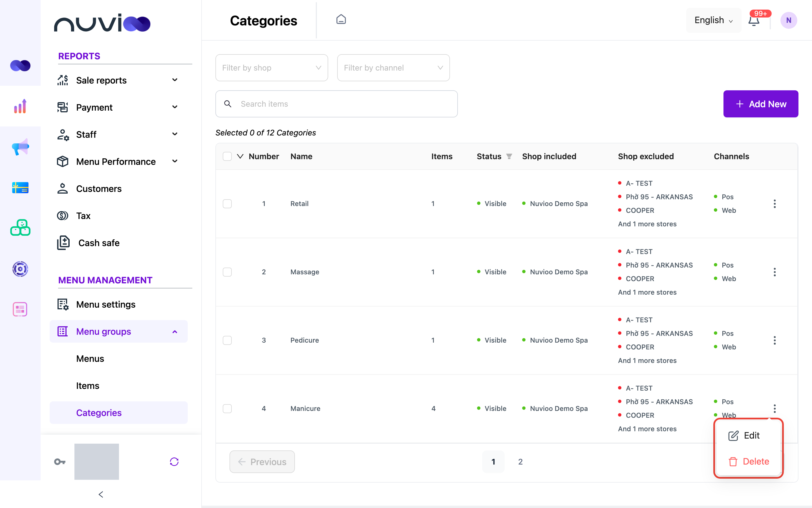Image resolution: width=812 pixels, height=508 pixels.
Task: Toggle the select-all checkbox in header
Action: coord(227,156)
